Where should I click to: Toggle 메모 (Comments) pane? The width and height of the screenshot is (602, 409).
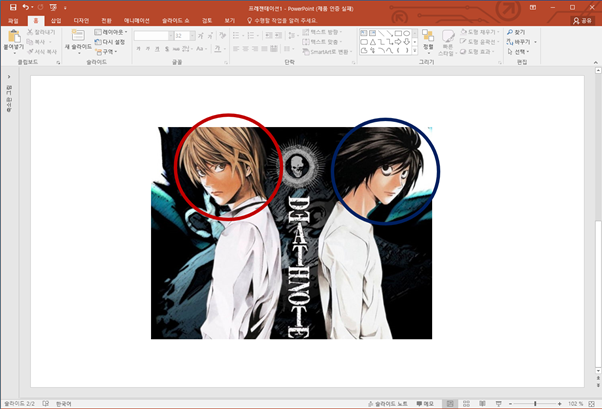(x=425, y=404)
